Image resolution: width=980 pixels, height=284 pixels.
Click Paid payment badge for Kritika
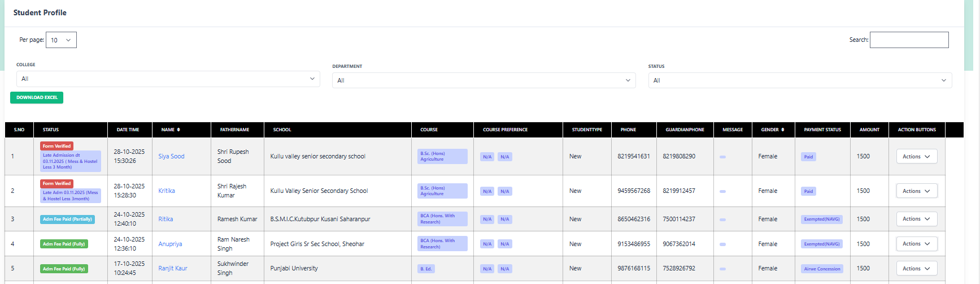tap(809, 191)
